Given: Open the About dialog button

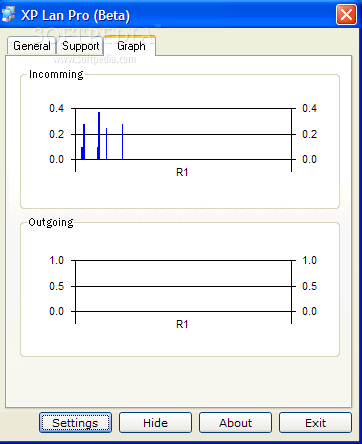Looking at the screenshot, I should tap(235, 423).
